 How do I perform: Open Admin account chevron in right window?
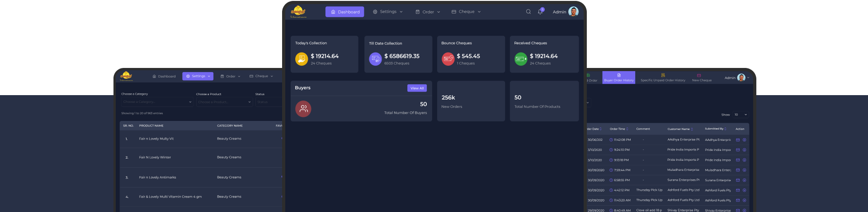pos(748,77)
